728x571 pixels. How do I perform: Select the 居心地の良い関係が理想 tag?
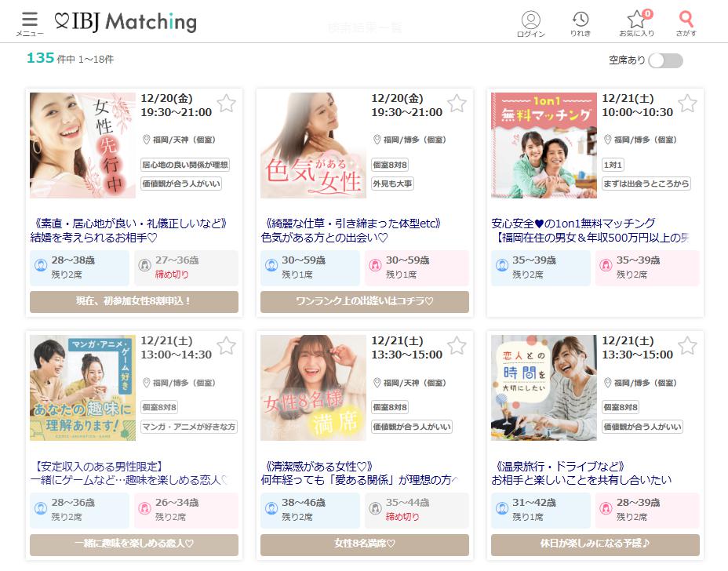(x=185, y=165)
